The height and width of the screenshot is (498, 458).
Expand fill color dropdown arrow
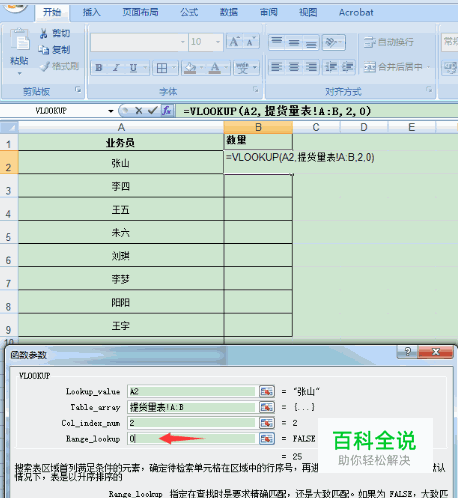point(201,68)
